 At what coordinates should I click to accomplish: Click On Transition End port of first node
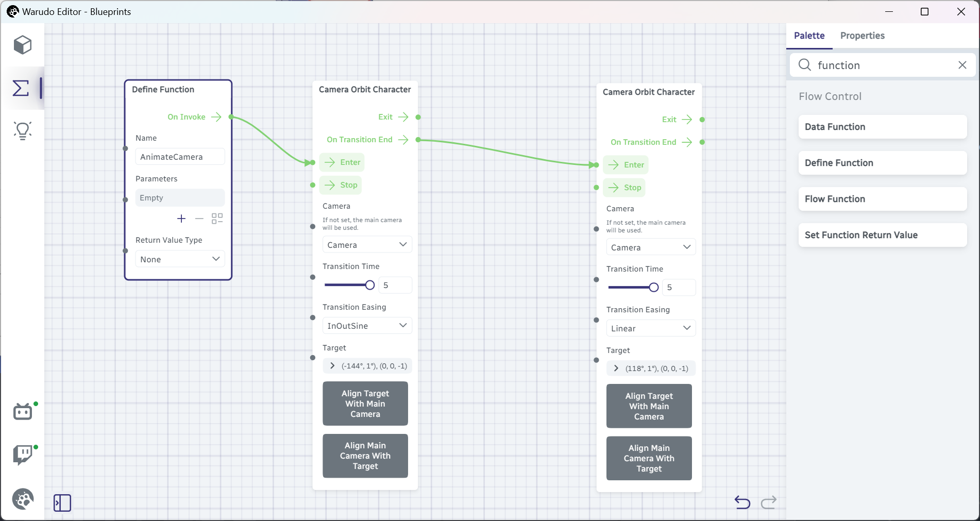[418, 140]
